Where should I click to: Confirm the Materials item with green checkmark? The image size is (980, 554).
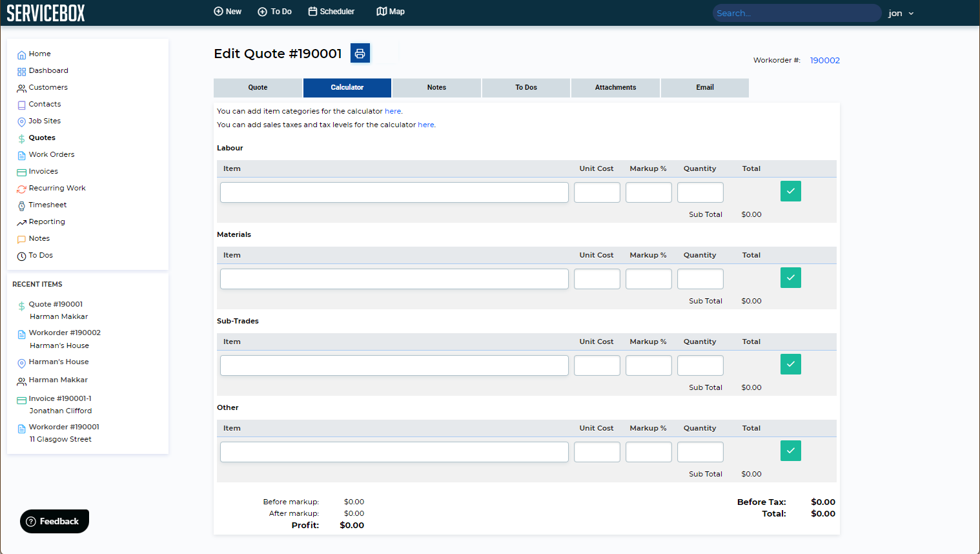coord(791,278)
